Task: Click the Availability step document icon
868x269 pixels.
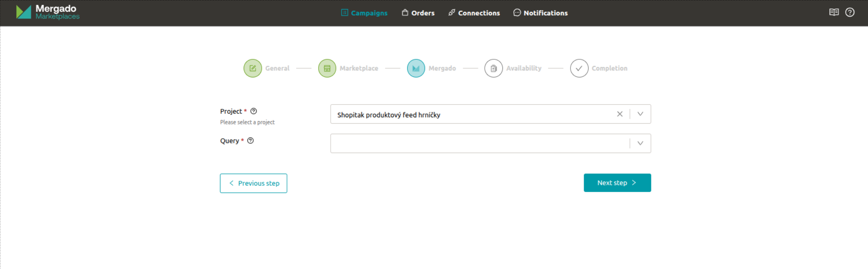Action: pos(493,68)
